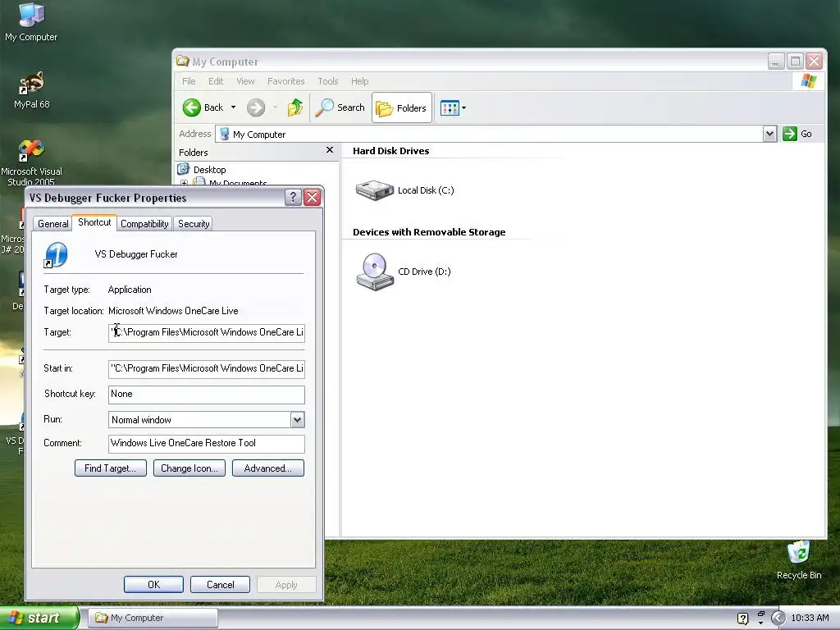This screenshot has height=630, width=840.
Task: Open View menu in My Computer
Action: (245, 81)
